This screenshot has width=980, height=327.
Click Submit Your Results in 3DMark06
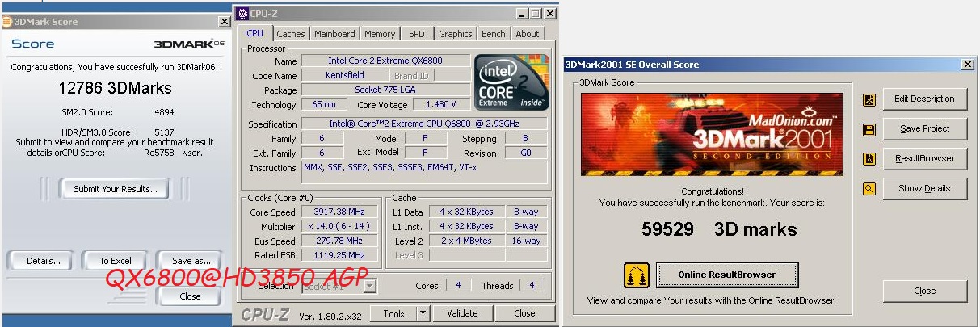pyautogui.click(x=115, y=189)
